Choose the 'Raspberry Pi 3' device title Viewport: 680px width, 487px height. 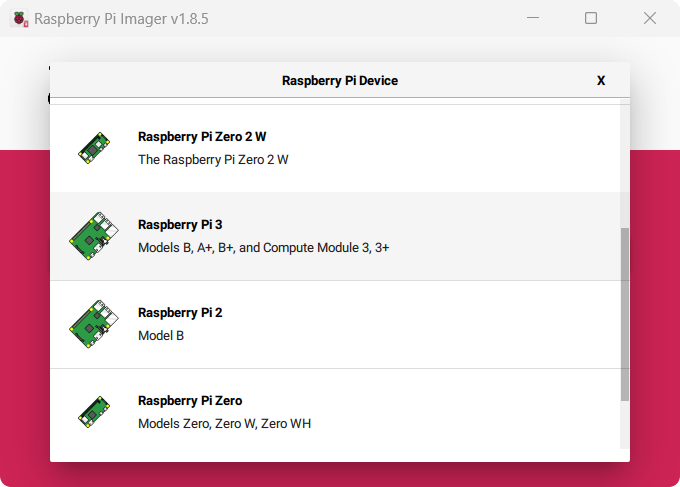click(180, 225)
